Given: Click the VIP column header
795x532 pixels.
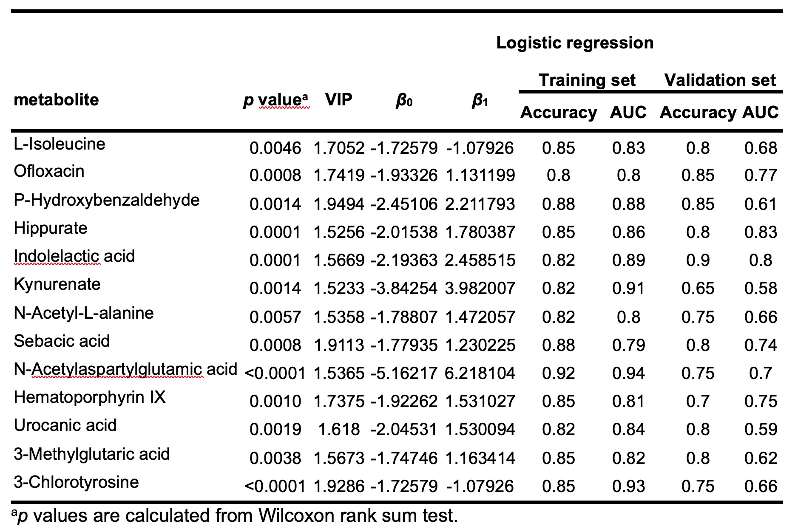Looking at the screenshot, I should point(338,100).
